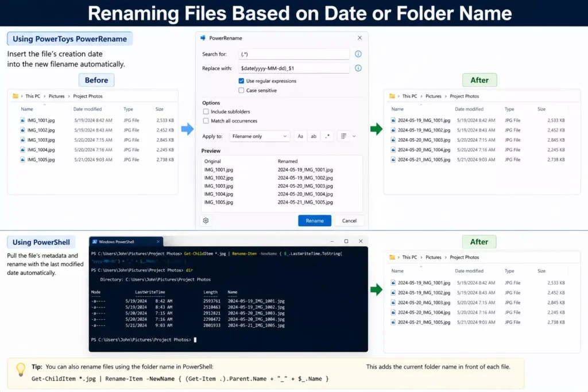Expand chevron before Pictures in Before pane

click(44, 96)
